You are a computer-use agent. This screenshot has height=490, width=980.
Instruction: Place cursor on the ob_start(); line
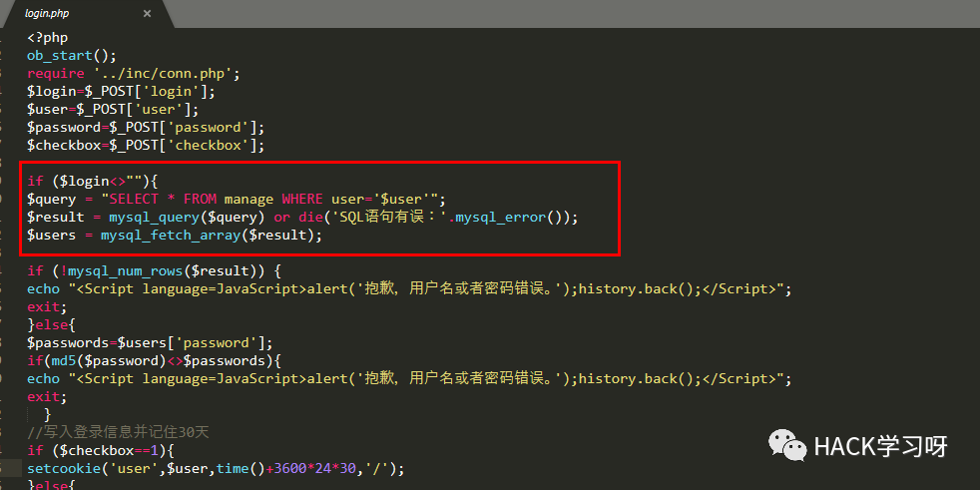[72, 56]
